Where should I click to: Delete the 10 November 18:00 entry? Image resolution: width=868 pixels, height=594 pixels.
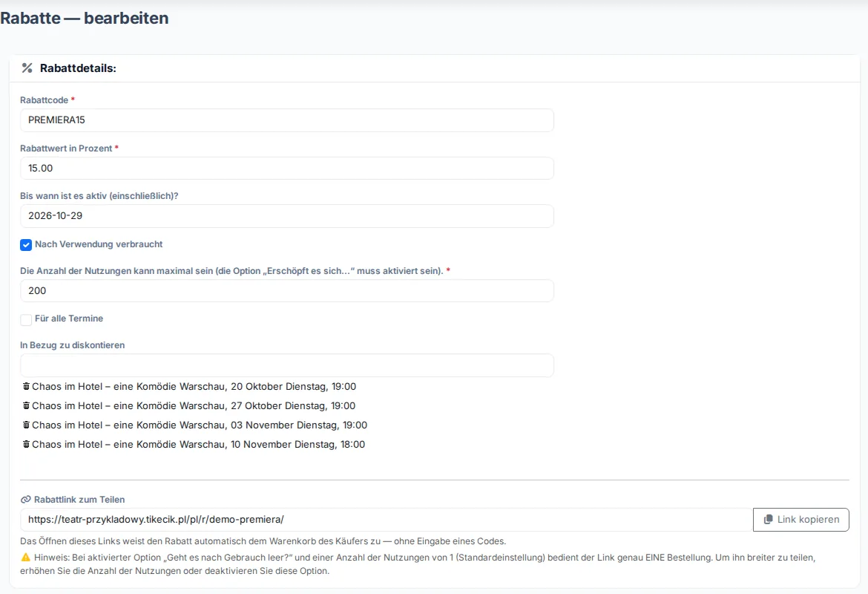(26, 445)
